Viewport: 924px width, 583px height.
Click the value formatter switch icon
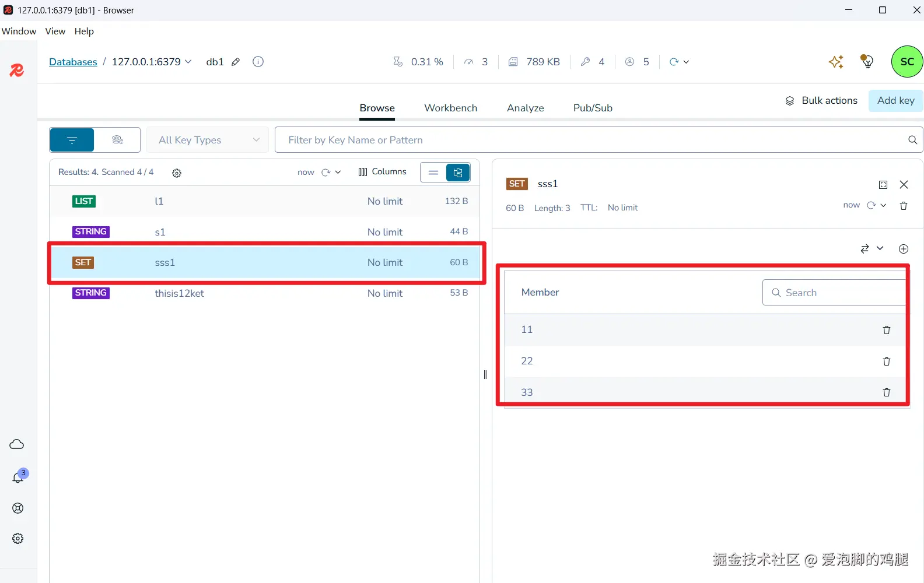pyautogui.click(x=864, y=249)
